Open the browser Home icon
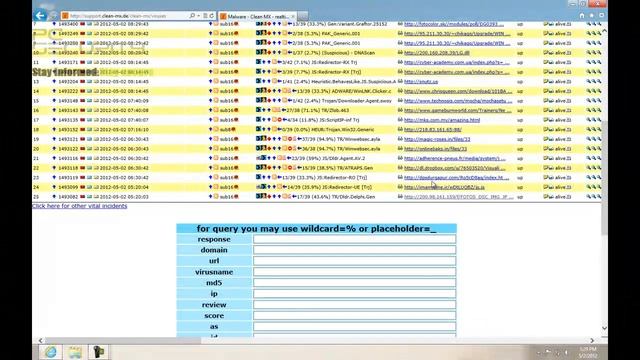The height and width of the screenshot is (360, 640). click(582, 16)
